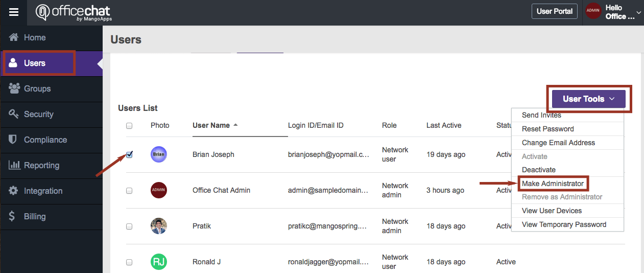644x273 pixels.
Task: Uncheck the Brian Joseph checkbox
Action: pyautogui.click(x=129, y=154)
